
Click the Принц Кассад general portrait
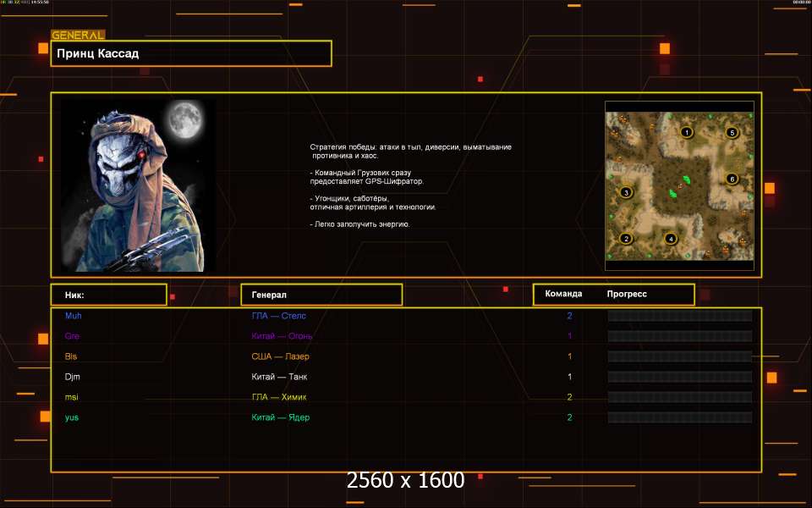[x=138, y=185]
